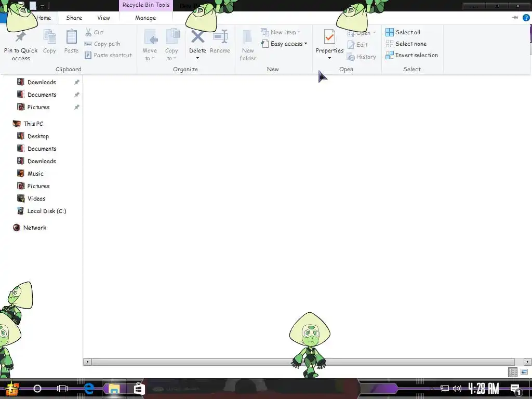Open the Help question mark icon
This screenshot has height=399, width=532.
pyautogui.click(x=526, y=18)
